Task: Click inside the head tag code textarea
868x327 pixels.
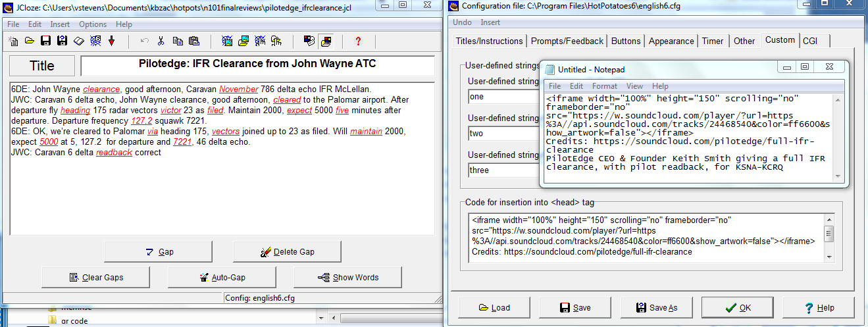Action: pyautogui.click(x=646, y=238)
